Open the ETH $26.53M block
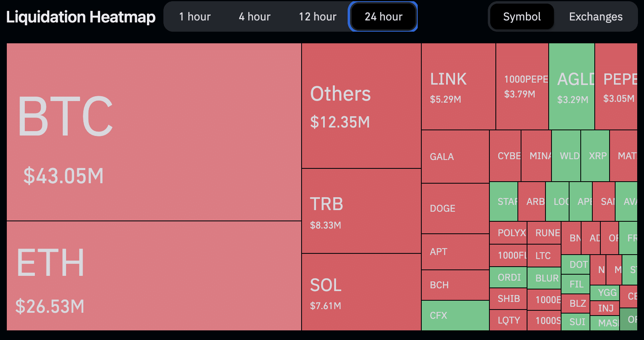This screenshot has width=644, height=340. click(154, 276)
